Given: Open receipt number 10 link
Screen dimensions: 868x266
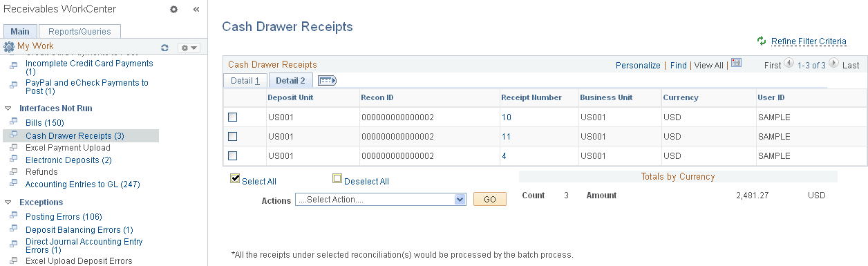Looking at the screenshot, I should point(507,117).
